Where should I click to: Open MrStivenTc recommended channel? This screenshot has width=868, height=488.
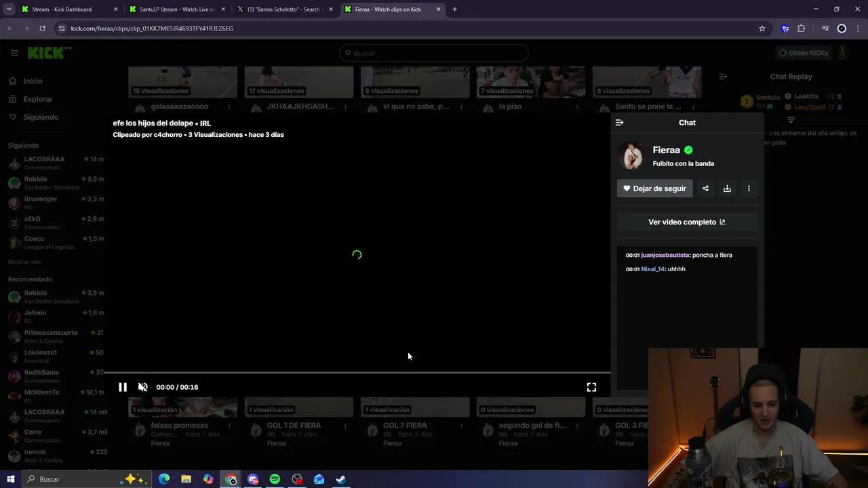coord(56,396)
